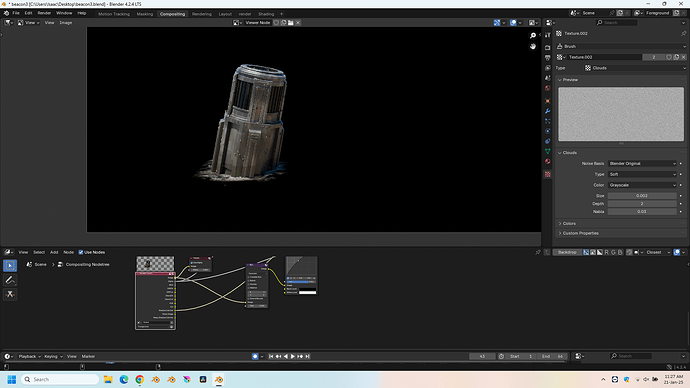Toggle the node editor pin icon
The height and width of the screenshot is (388, 690).
538,252
